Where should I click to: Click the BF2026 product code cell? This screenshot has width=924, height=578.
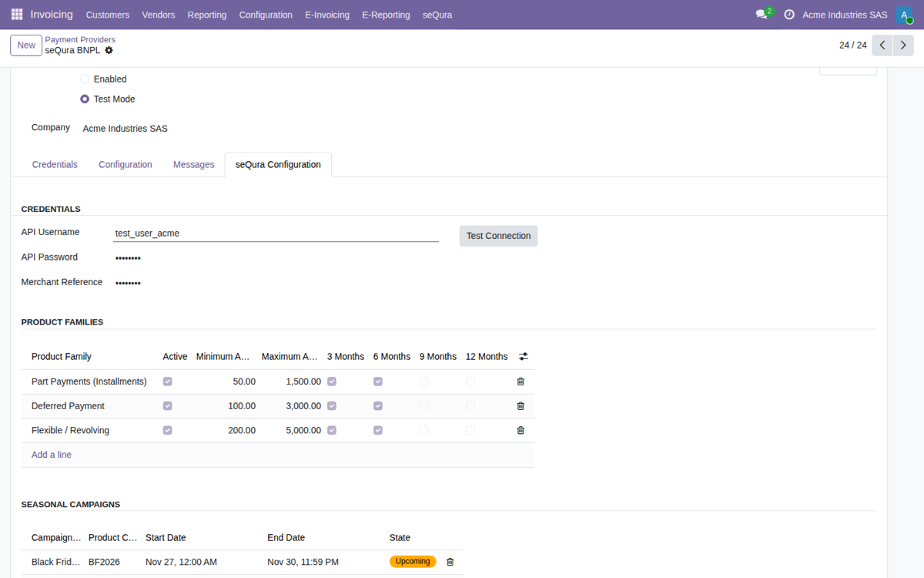point(104,562)
